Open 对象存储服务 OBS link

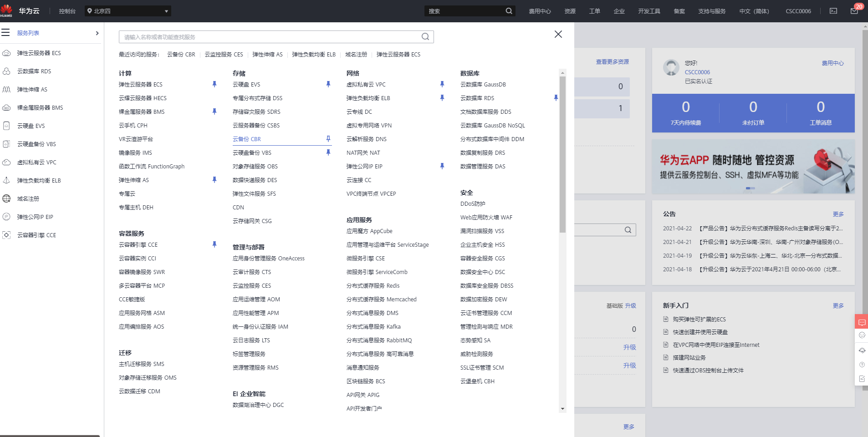pyautogui.click(x=255, y=167)
